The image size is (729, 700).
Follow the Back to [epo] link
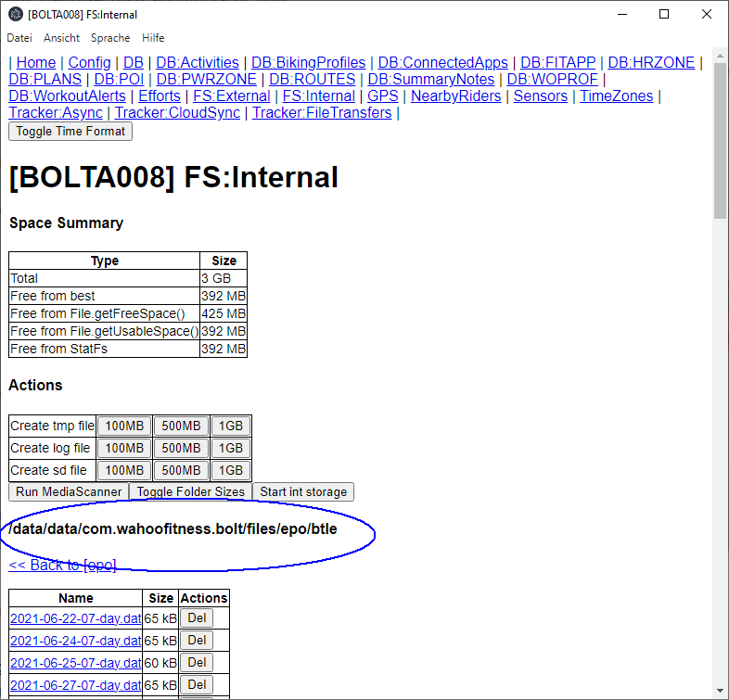point(62,566)
